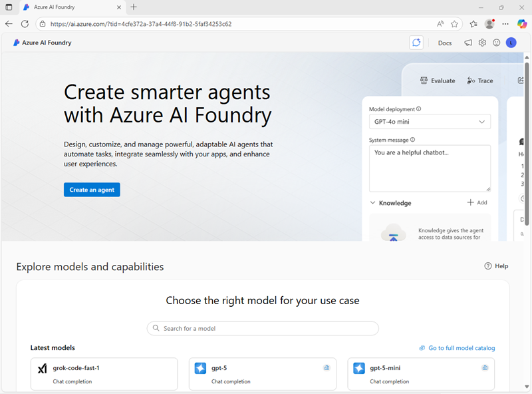Select the Evaluate tab

438,81
